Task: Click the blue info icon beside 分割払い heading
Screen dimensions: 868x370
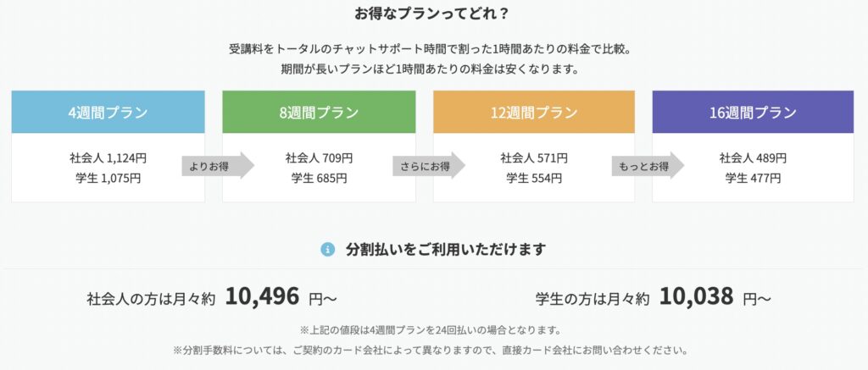Action: [328, 250]
